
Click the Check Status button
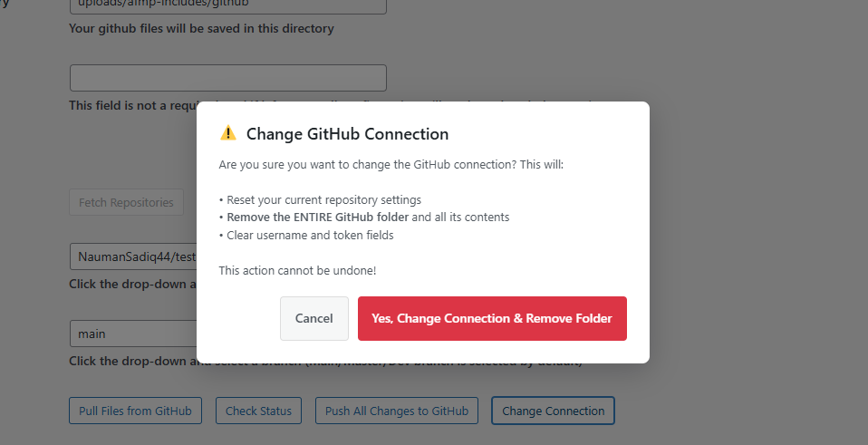coord(258,411)
